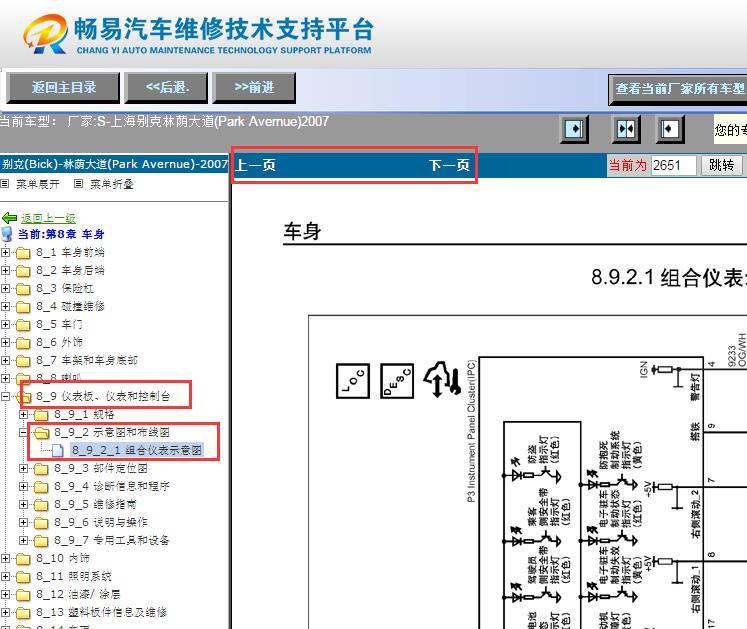This screenshot has height=629, width=747.
Task: Click the left-panel layout icon
Action: (574, 129)
